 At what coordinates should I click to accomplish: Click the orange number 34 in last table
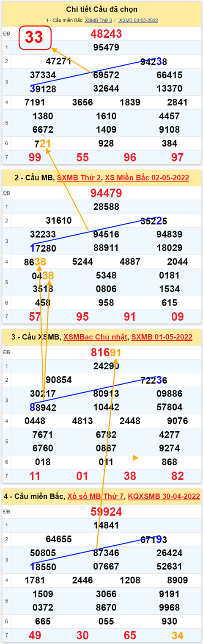click(x=178, y=635)
